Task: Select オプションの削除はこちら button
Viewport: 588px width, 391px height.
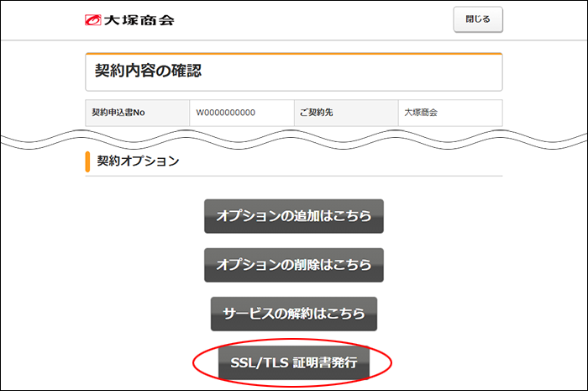Action: pos(293,265)
